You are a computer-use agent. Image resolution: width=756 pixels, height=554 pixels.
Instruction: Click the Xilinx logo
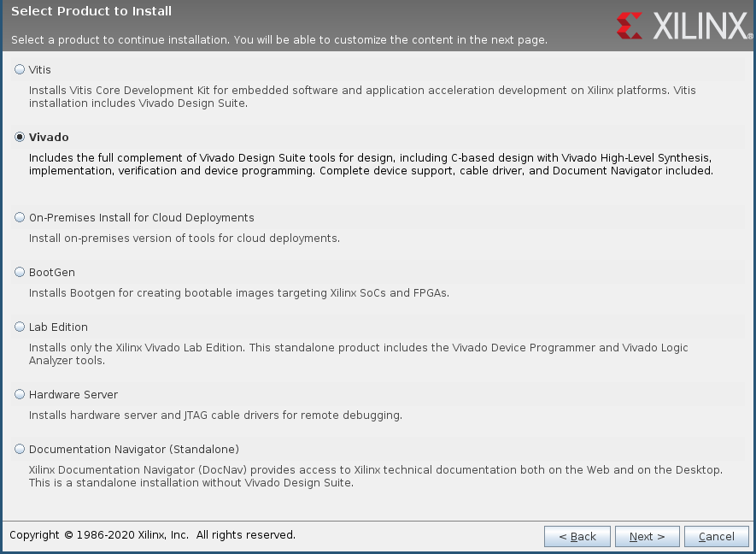pyautogui.click(x=684, y=26)
